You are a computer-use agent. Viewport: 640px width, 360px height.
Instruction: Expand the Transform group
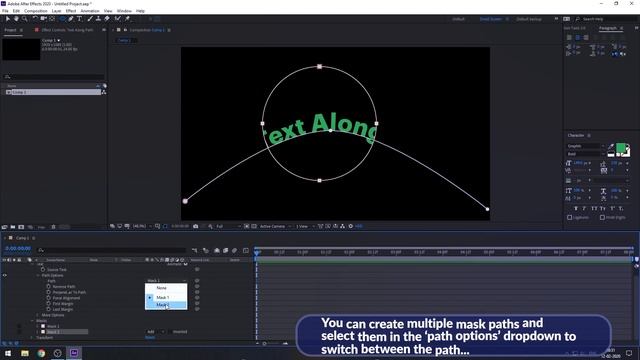coord(32,338)
